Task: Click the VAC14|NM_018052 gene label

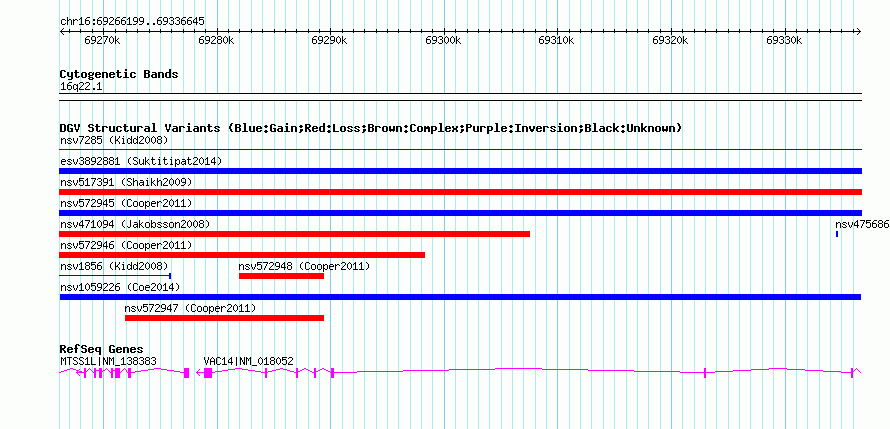Action: [x=249, y=361]
